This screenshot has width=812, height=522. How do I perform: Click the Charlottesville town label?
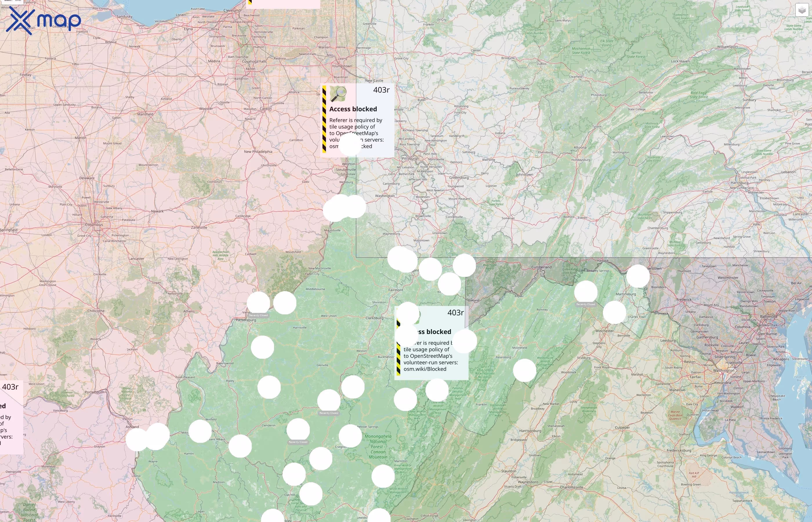click(x=571, y=487)
